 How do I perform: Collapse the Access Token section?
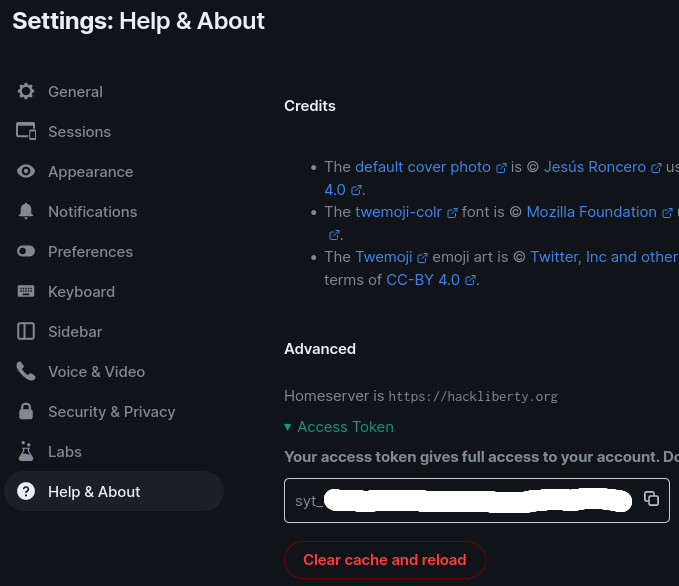(339, 427)
